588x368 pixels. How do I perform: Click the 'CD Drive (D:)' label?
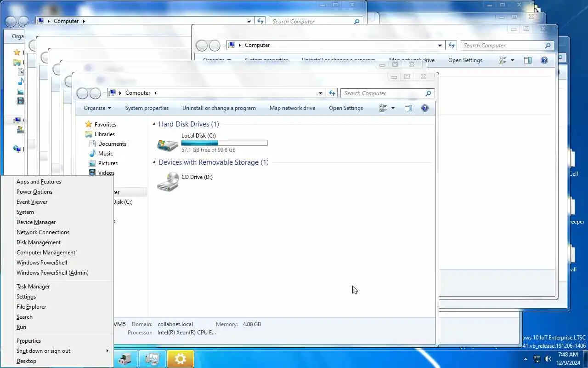click(x=197, y=177)
